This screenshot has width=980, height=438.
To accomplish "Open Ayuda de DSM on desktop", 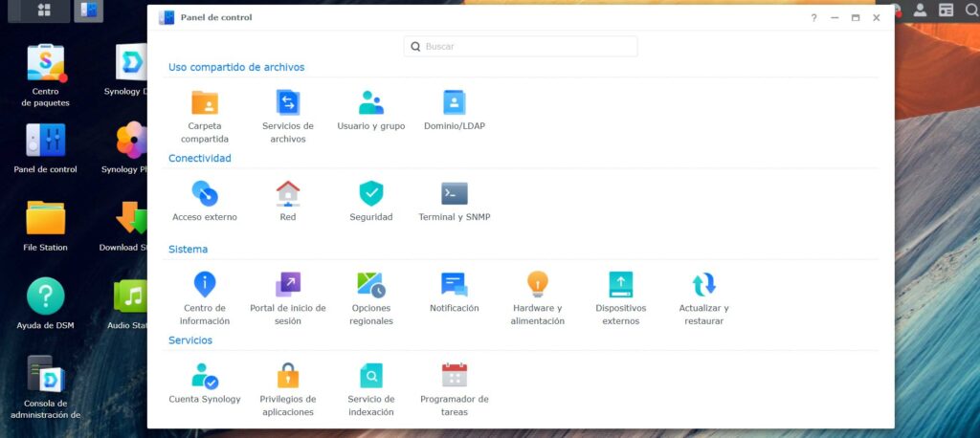I will [46, 304].
